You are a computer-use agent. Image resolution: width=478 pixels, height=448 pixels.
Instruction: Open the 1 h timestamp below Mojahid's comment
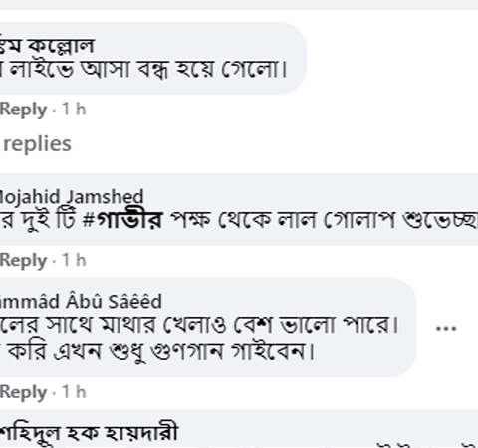(75, 260)
